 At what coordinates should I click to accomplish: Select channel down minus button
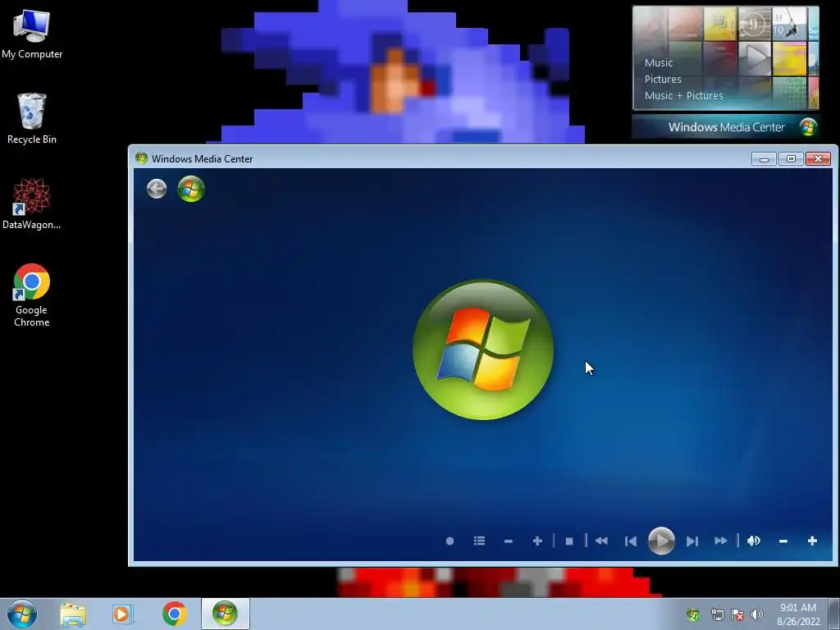[x=509, y=541]
